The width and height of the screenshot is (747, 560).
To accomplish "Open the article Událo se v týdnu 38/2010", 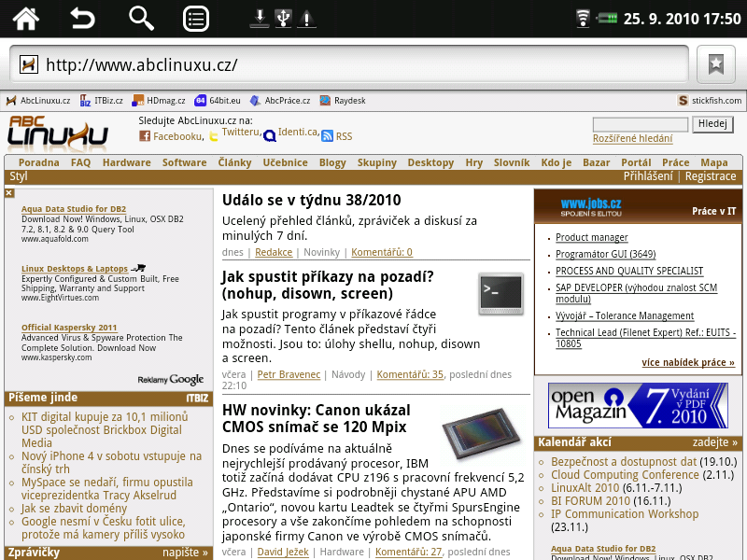I will pyautogui.click(x=312, y=200).
